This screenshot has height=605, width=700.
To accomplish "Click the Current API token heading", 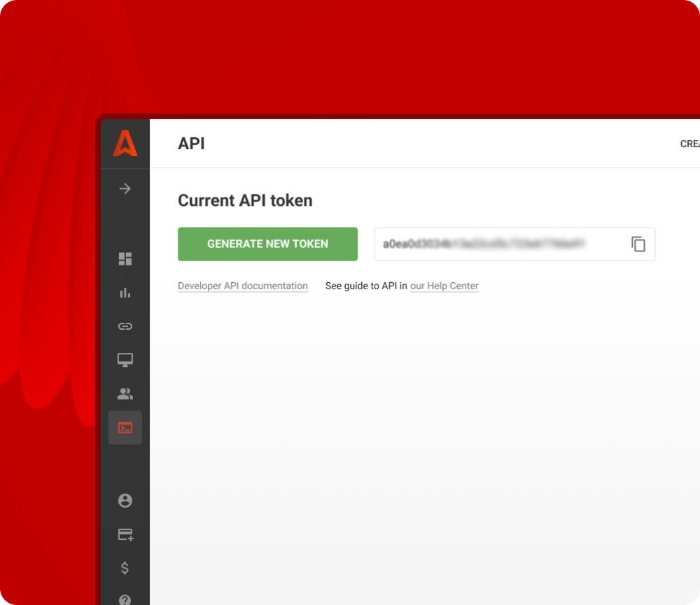I will tap(245, 200).
